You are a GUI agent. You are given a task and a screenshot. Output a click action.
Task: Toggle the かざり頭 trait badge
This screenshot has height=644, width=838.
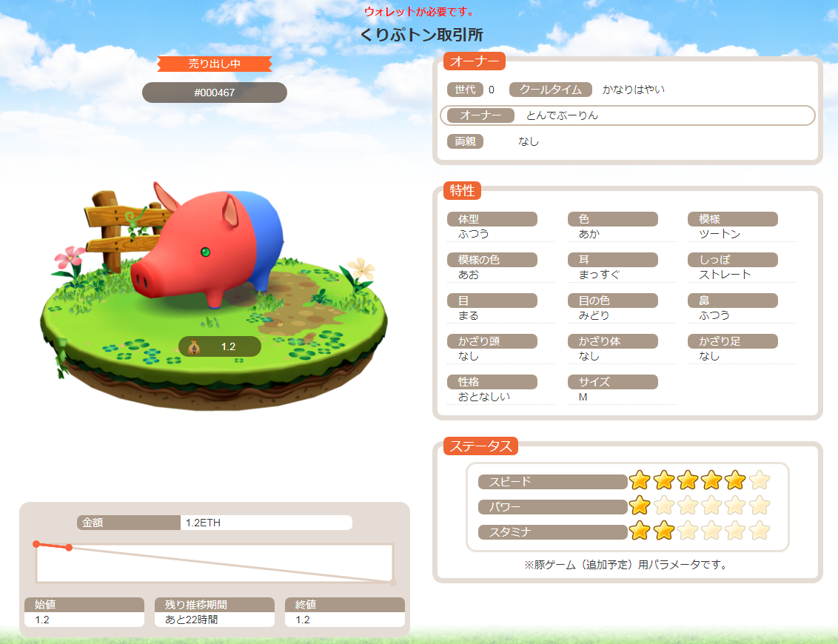coord(492,341)
